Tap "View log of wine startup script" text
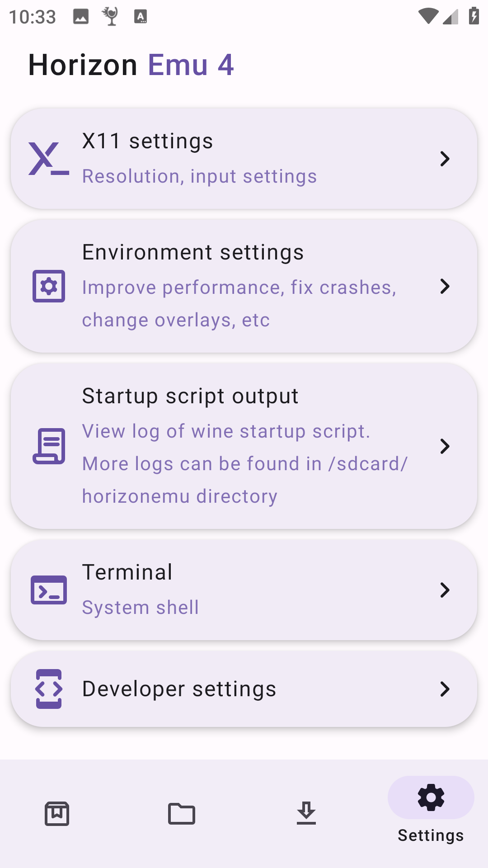The image size is (488, 868). (x=226, y=431)
